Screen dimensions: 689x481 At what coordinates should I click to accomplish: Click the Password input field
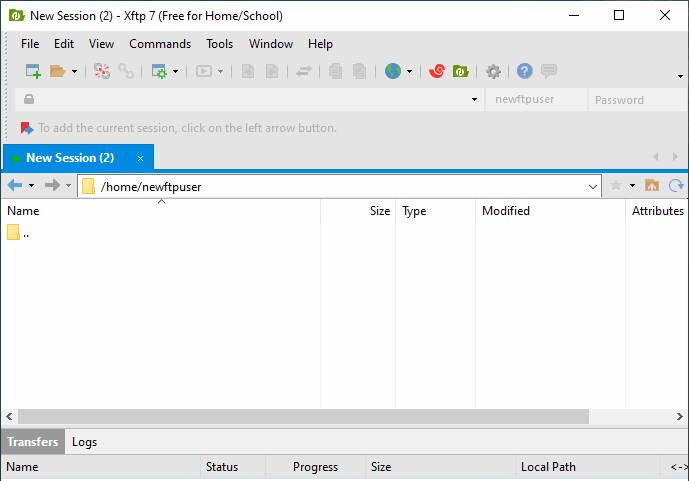pos(638,100)
